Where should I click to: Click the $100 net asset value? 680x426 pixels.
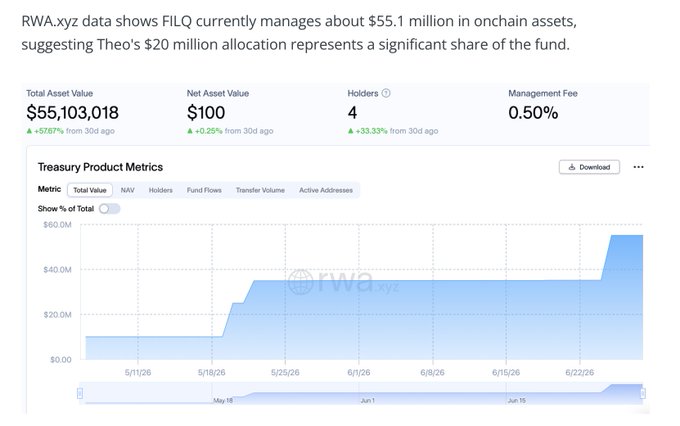point(206,113)
